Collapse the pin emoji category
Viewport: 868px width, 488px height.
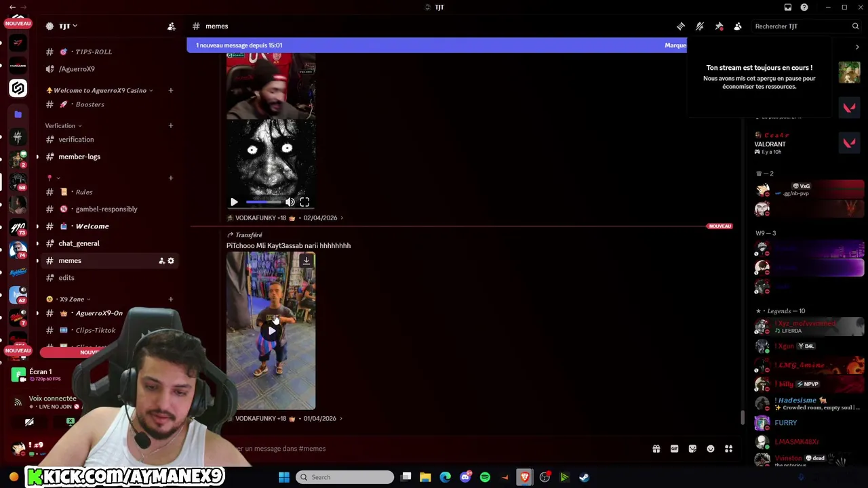point(54,178)
